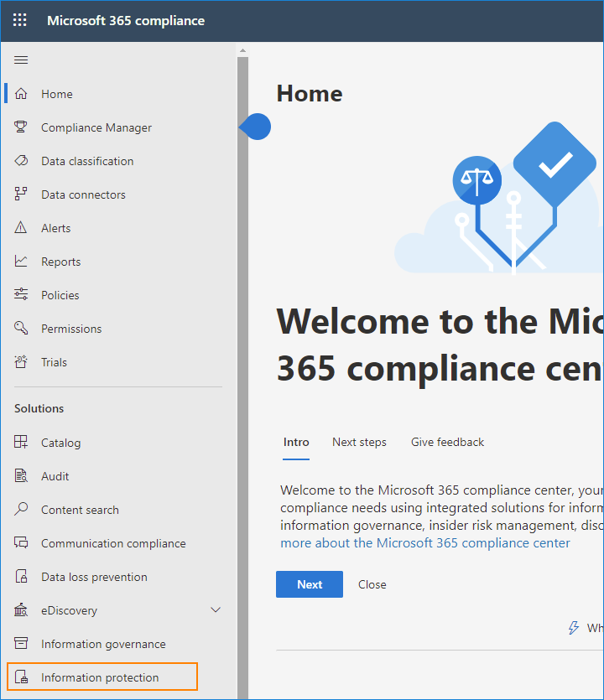The image size is (604, 700).
Task: Open Communication compliance solution
Action: (113, 543)
